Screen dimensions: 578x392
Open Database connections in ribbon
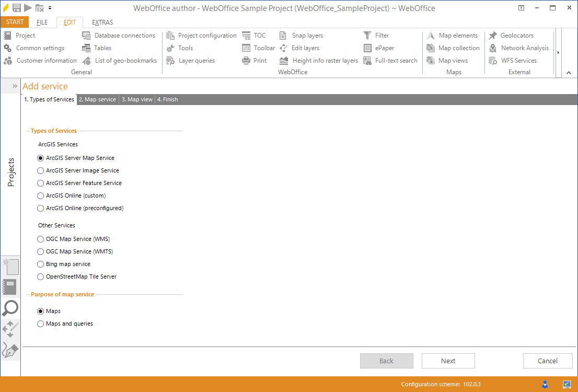click(124, 36)
